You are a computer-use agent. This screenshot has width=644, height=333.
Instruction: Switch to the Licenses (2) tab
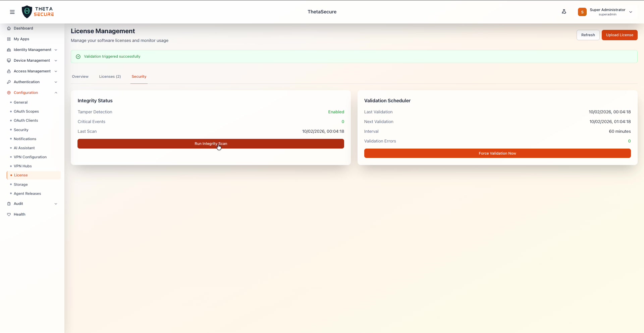click(110, 77)
